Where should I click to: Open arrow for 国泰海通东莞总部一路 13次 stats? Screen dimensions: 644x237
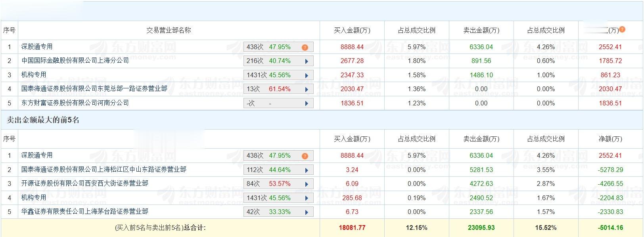[x=307, y=90]
